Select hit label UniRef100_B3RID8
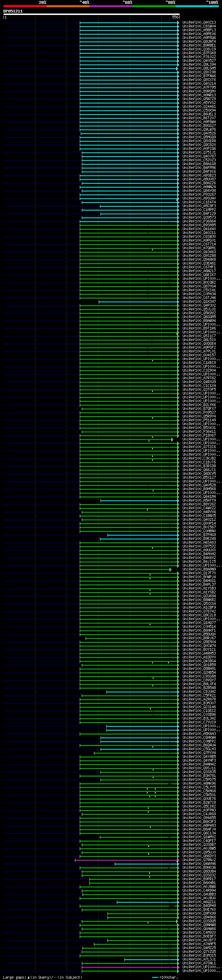The image size is (222, 980). (x=199, y=466)
